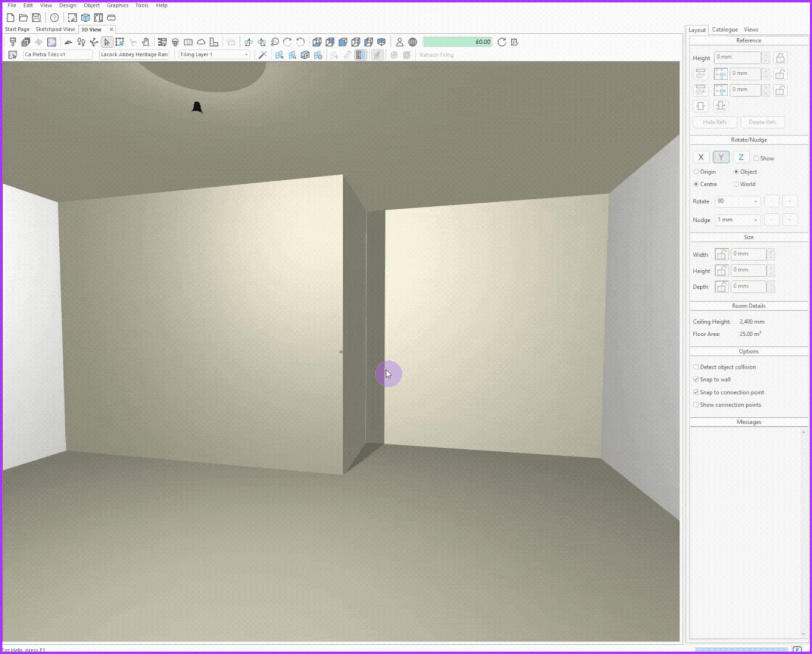Click the globe icon in toolbar

click(413, 42)
